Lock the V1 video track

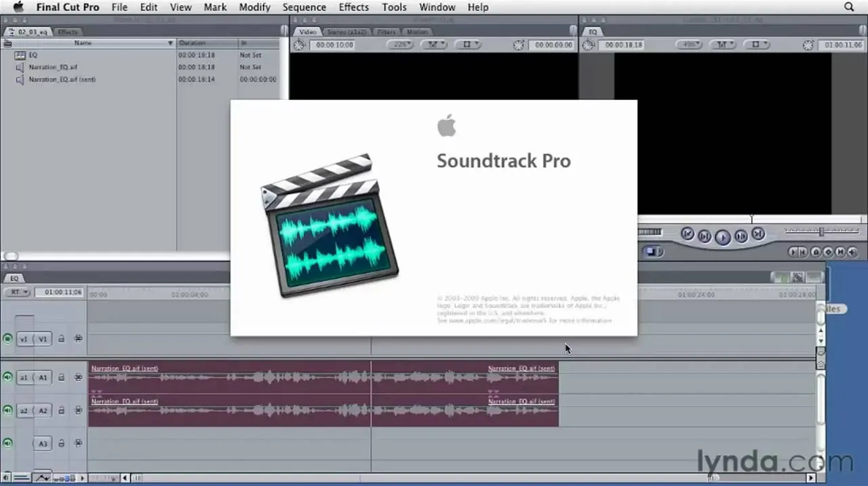click(x=62, y=339)
